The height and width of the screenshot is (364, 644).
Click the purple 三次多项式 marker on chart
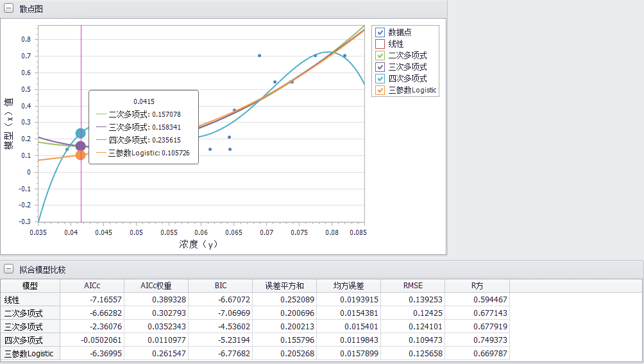(80, 146)
